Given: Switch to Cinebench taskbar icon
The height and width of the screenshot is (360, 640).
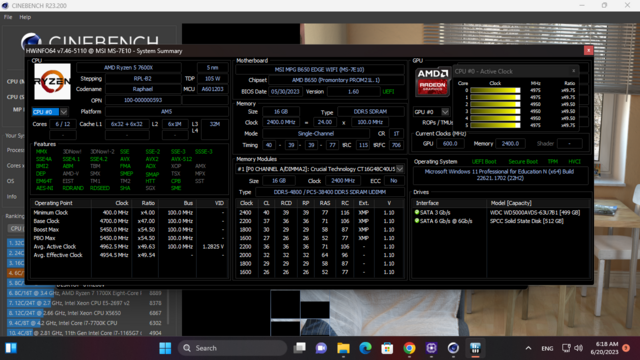Looking at the screenshot, I should [453, 348].
